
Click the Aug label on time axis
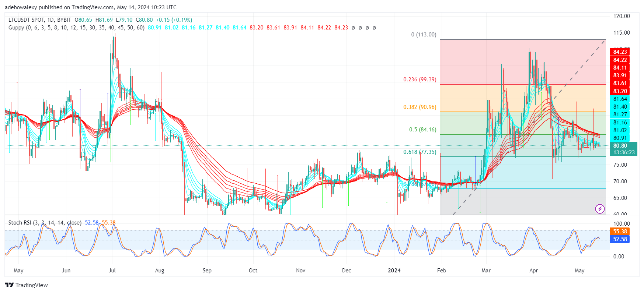160,271
